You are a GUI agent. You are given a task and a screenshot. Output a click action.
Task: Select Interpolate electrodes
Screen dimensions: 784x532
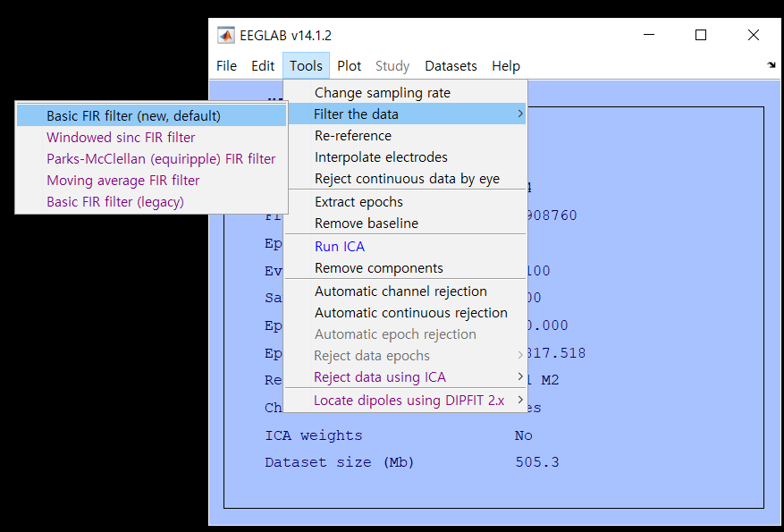point(405,157)
